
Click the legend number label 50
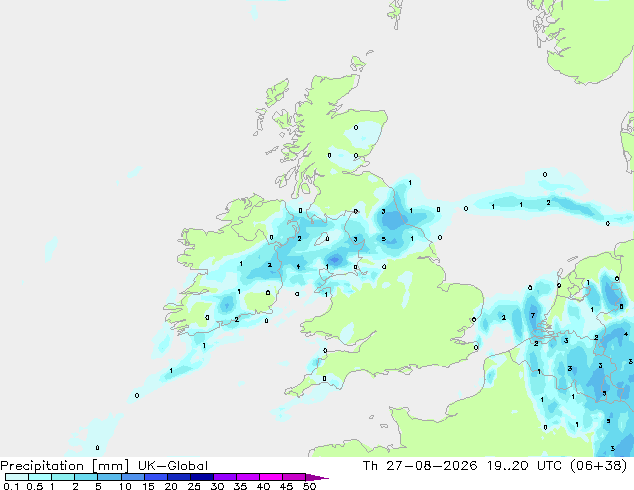coord(309,486)
